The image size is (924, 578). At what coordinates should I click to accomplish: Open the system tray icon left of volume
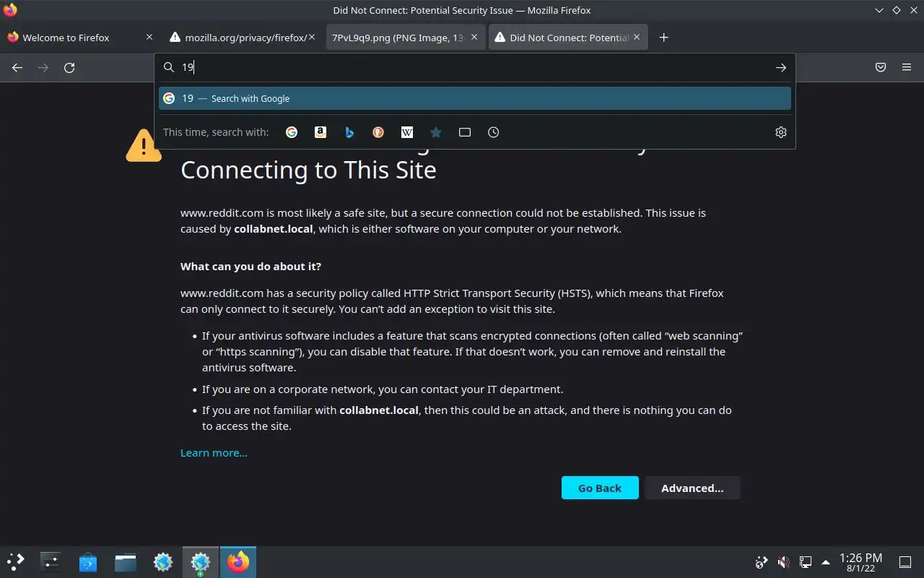click(761, 562)
